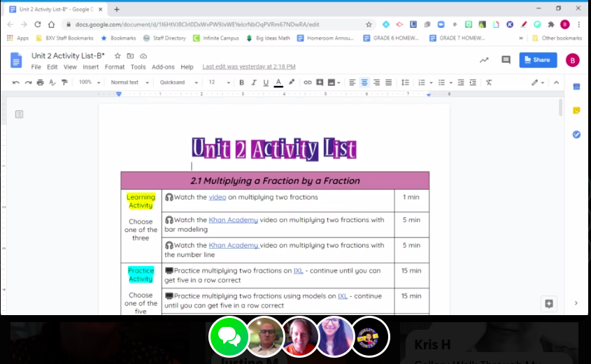591x364 pixels.
Task: Toggle bold formatting
Action: point(241,82)
